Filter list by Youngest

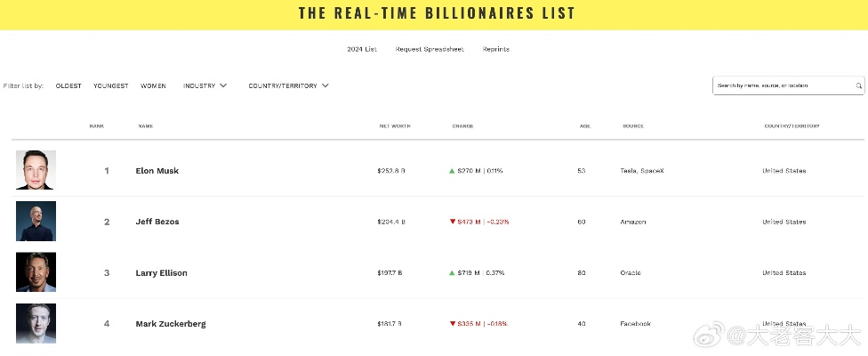point(111,86)
